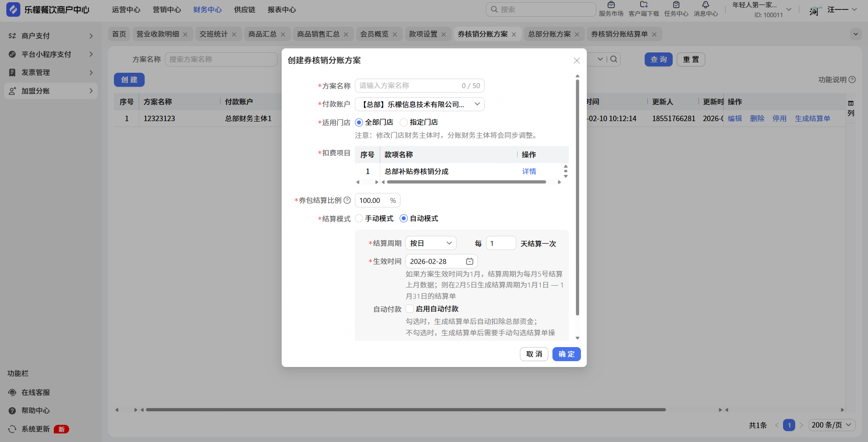Open the 付款账户 dropdown
This screenshot has width=868, height=442.
[419, 104]
